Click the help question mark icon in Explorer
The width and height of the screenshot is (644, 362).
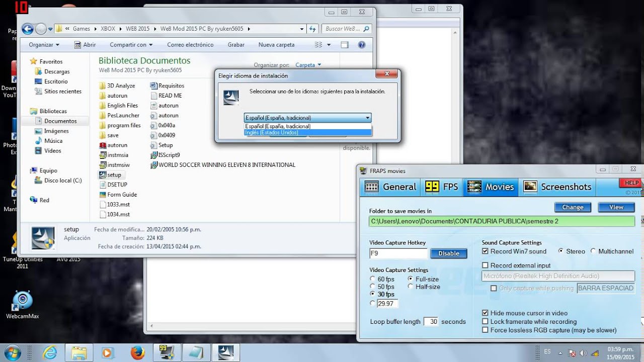coord(361,45)
